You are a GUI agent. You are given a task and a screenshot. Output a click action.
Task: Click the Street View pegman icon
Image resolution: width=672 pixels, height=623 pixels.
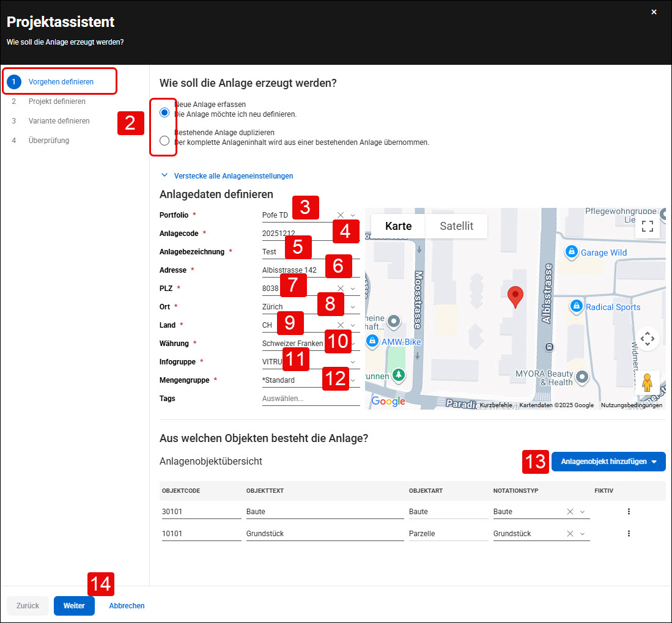[x=647, y=382]
